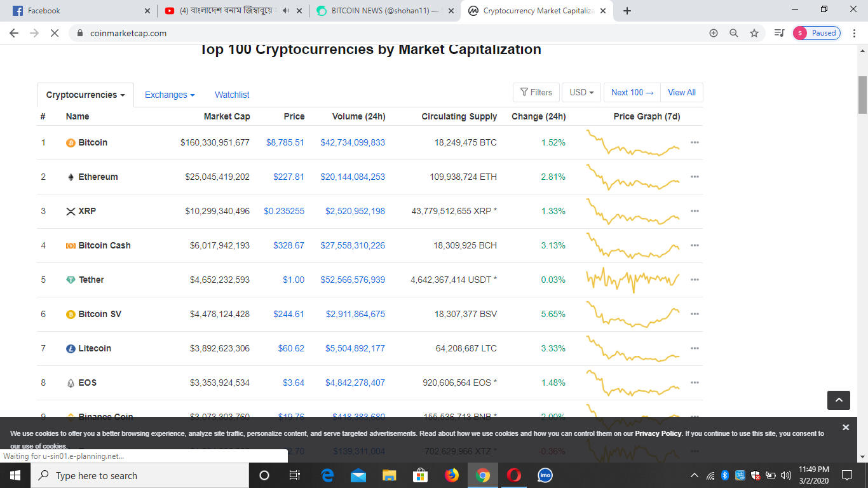Open the Privacy Policy link
The height and width of the screenshot is (488, 868).
pos(658,434)
